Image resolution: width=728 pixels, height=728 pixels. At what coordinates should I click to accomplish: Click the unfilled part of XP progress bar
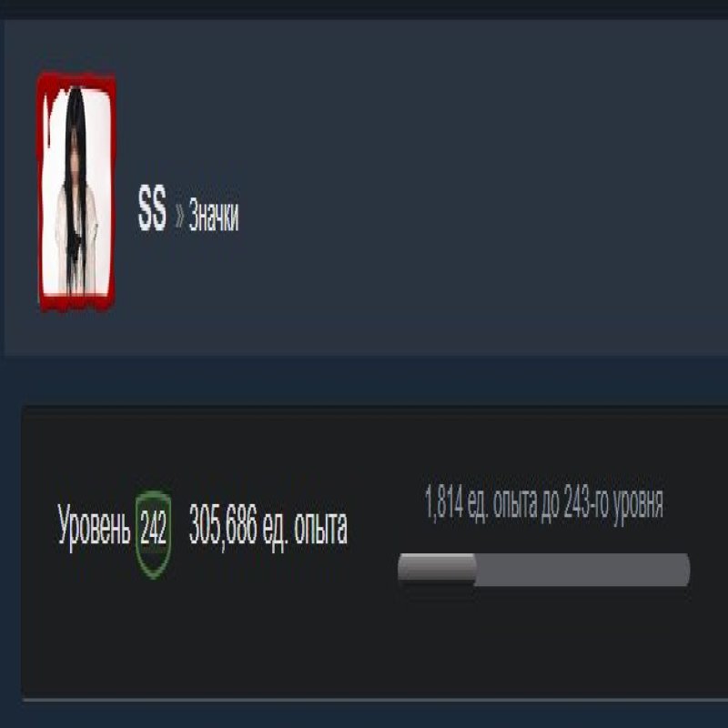pos(583,570)
